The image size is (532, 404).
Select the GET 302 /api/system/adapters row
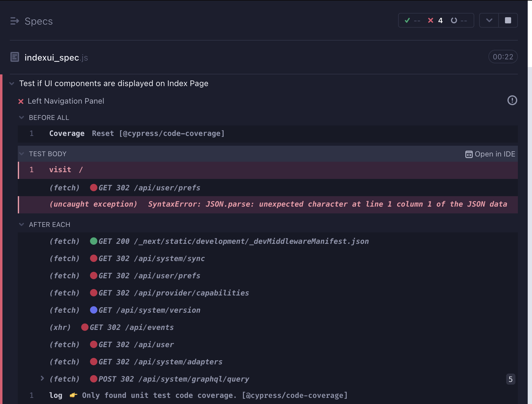(x=268, y=362)
